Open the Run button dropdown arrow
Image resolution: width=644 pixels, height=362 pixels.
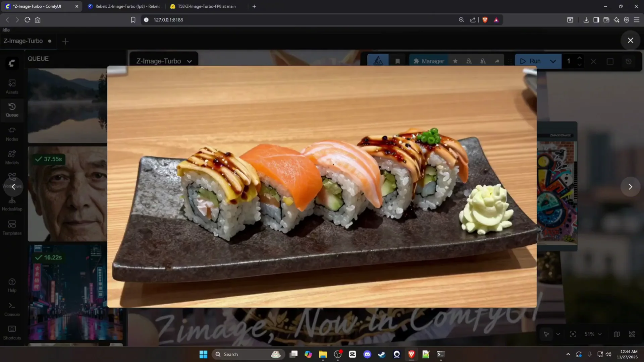tap(553, 61)
